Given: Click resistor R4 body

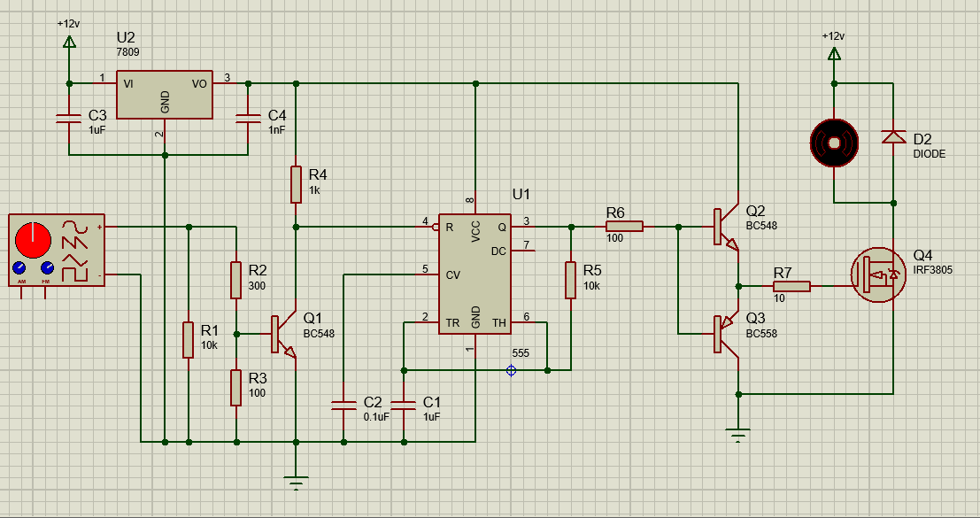Looking at the screenshot, I should coord(296,185).
